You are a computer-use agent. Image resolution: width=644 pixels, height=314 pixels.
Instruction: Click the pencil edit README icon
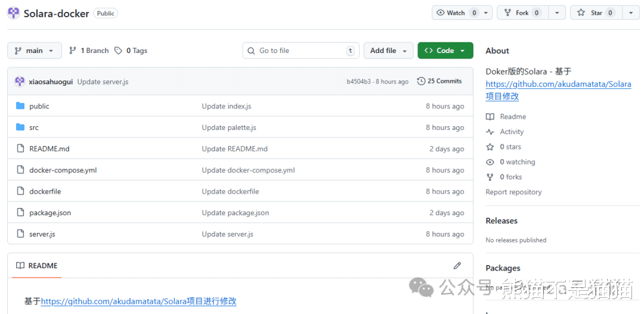click(457, 266)
